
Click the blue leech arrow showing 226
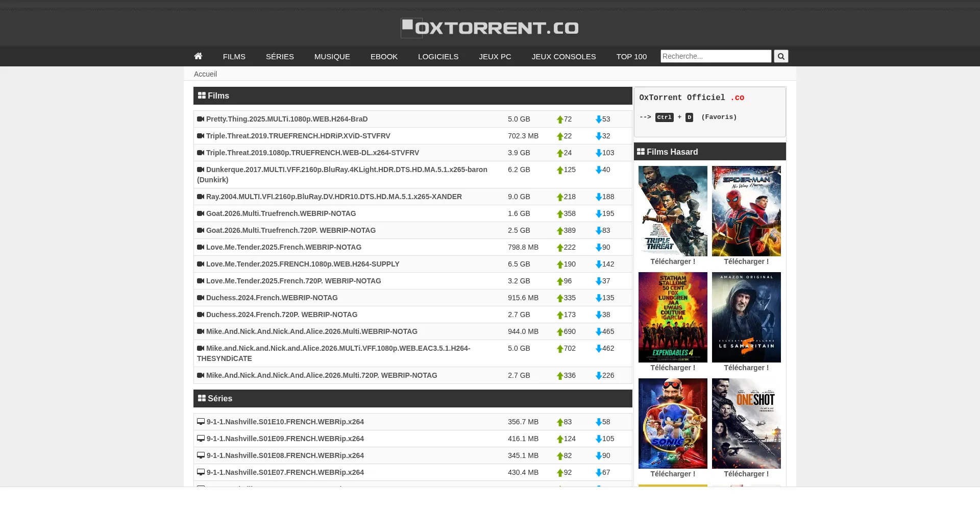tap(599, 376)
